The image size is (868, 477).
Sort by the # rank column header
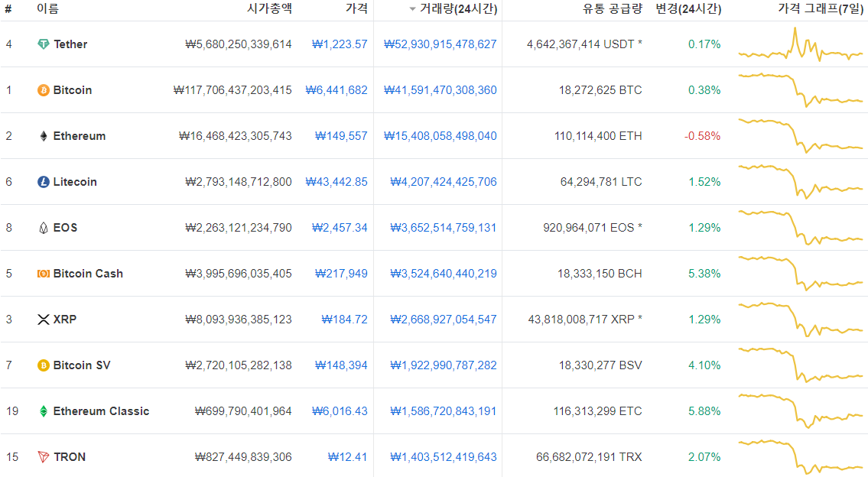(8, 9)
